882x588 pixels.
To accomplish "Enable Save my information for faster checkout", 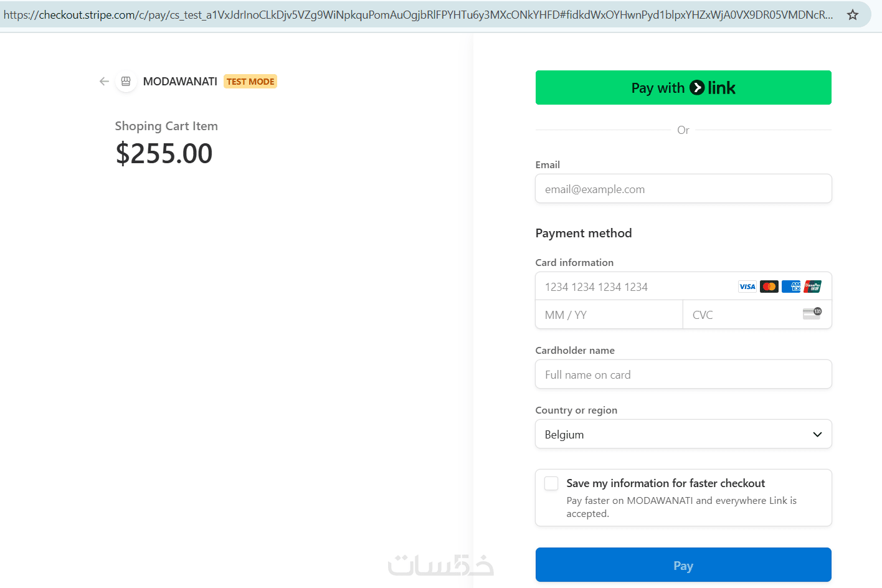I will [x=551, y=483].
